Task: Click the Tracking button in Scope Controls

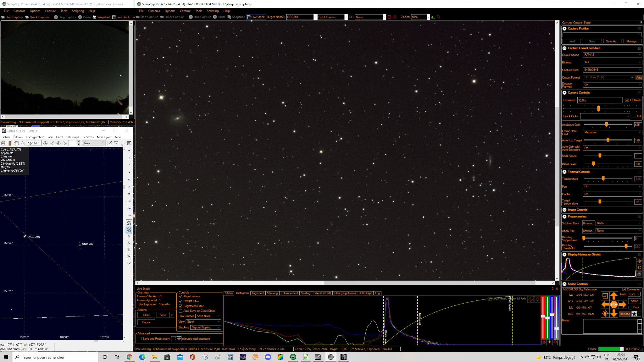Action: (625, 314)
